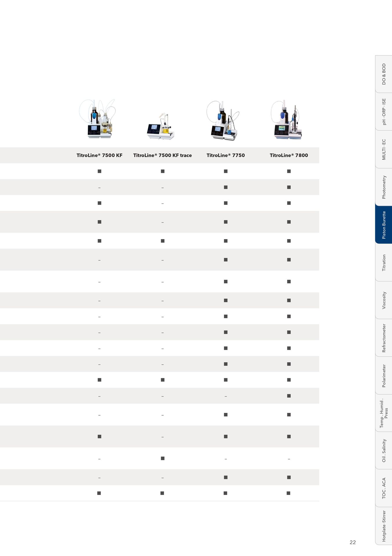Click the 'TitroLine® 7500 KF trace' column header
392x556 pixels.
tap(163, 155)
